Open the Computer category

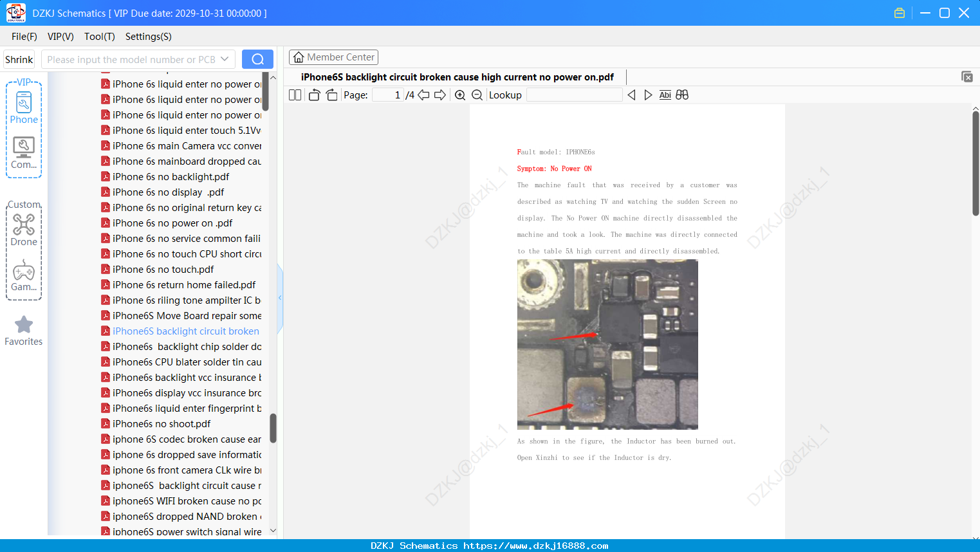click(x=24, y=153)
